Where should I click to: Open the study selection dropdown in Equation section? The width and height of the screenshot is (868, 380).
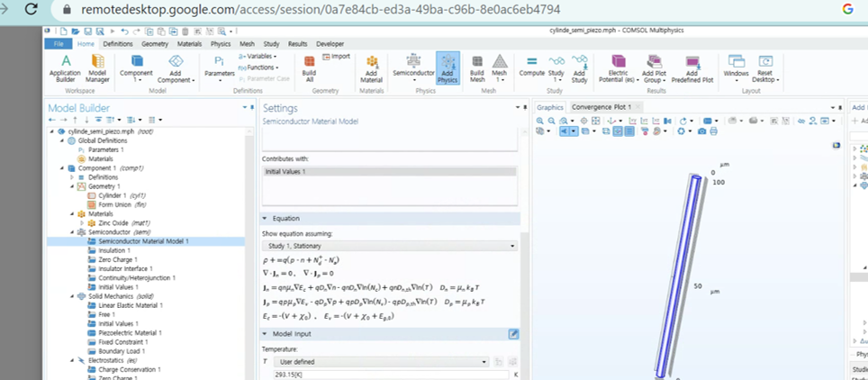(389, 246)
